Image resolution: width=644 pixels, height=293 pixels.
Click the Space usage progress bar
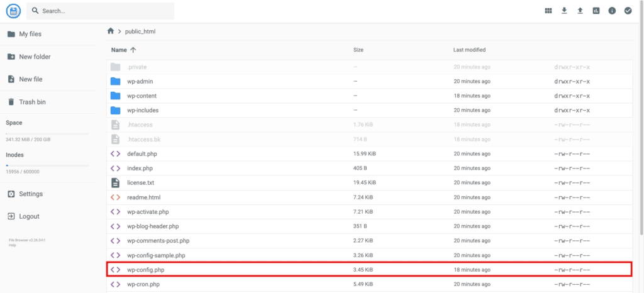[x=47, y=134]
